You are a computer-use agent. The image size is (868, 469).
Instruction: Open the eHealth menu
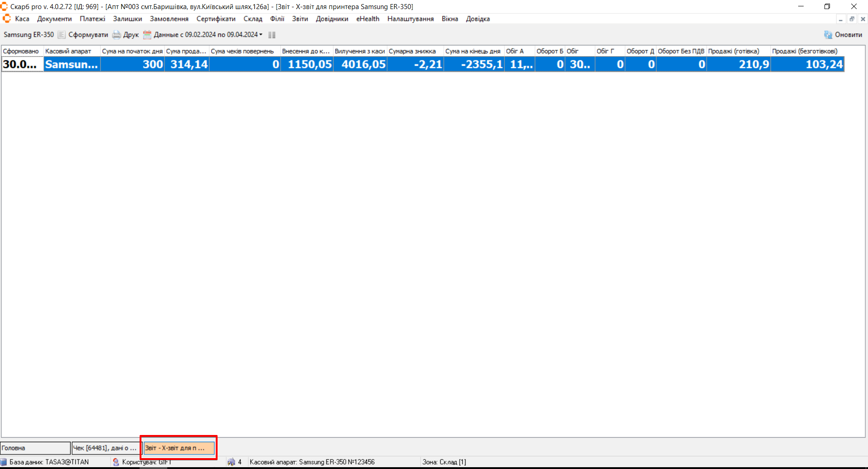pyautogui.click(x=367, y=19)
